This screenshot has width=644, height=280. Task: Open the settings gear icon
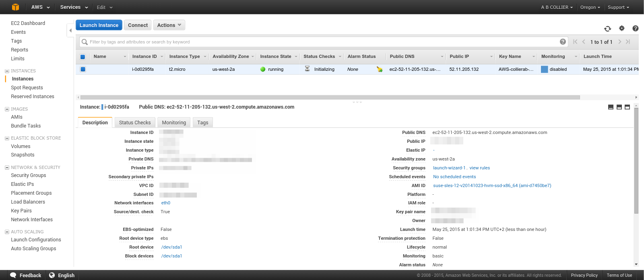pyautogui.click(x=621, y=28)
